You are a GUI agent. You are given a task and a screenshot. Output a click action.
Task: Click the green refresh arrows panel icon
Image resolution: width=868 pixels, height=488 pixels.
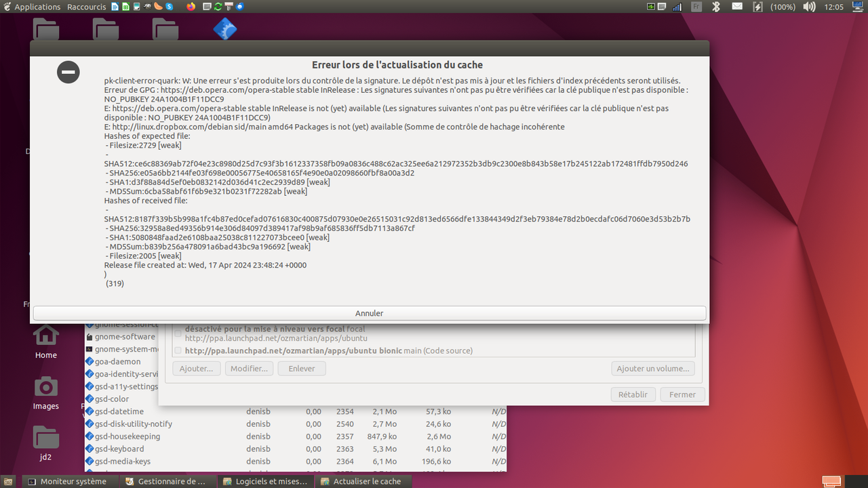point(218,7)
